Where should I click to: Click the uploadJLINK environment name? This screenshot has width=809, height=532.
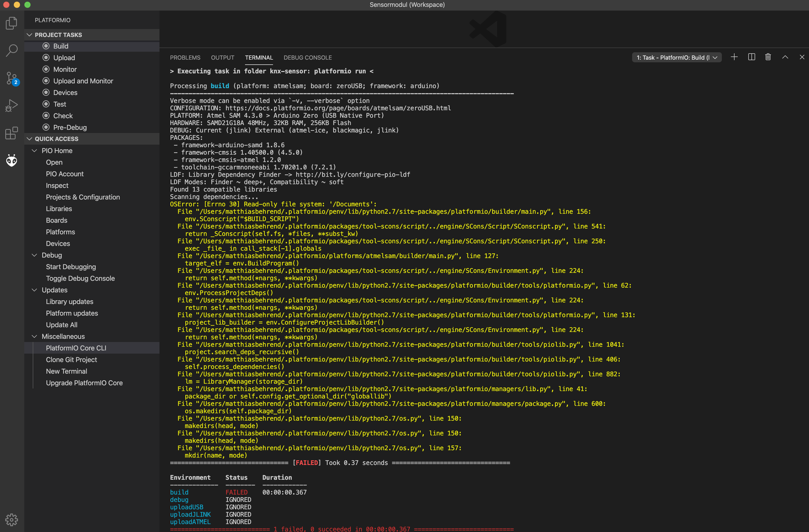190,514
